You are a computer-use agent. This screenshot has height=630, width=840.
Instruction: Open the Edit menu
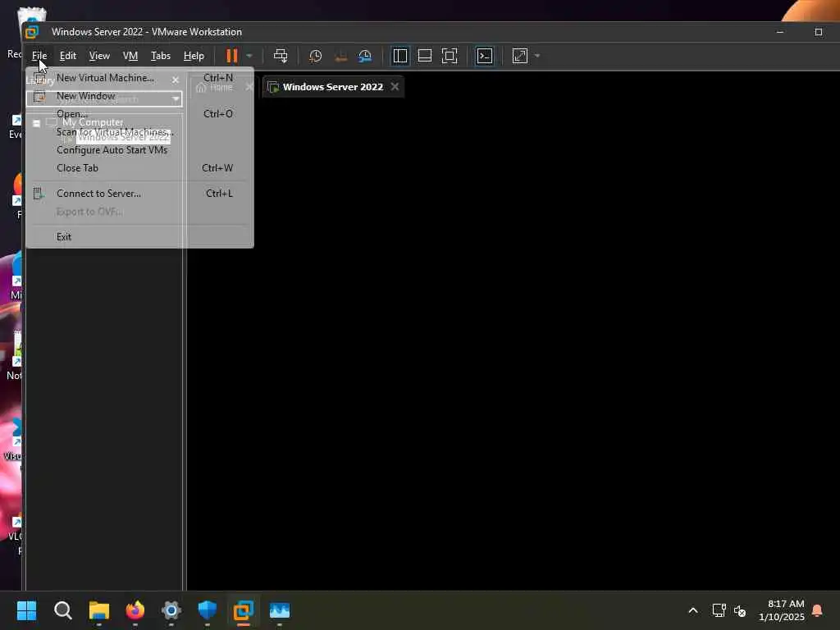point(68,56)
